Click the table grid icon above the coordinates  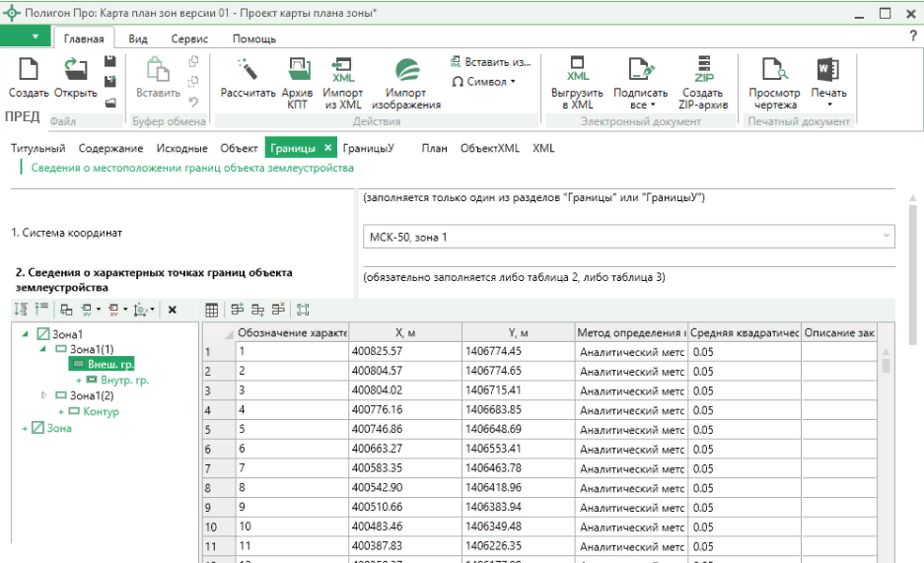pyautogui.click(x=211, y=310)
